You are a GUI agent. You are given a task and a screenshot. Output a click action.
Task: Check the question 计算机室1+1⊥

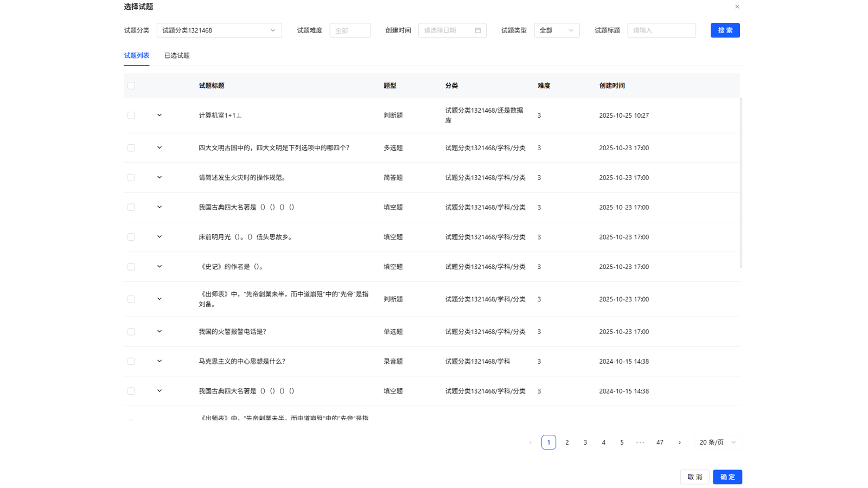point(131,115)
